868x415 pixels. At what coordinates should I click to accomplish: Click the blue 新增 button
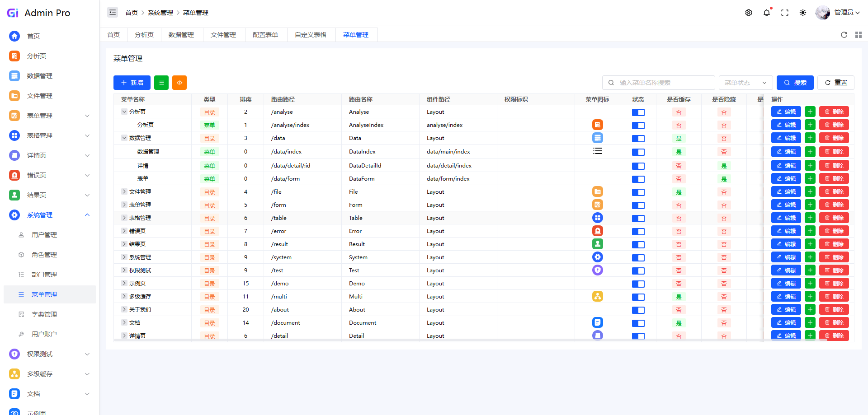(132, 83)
